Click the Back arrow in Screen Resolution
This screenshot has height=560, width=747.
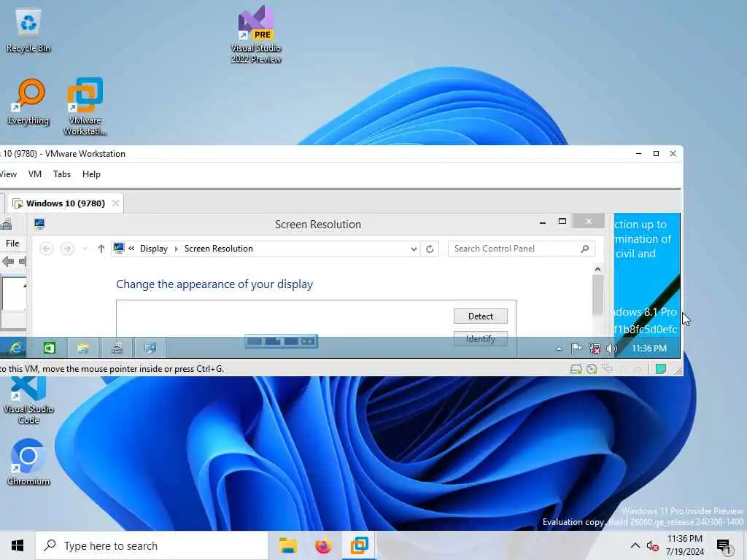(x=46, y=249)
